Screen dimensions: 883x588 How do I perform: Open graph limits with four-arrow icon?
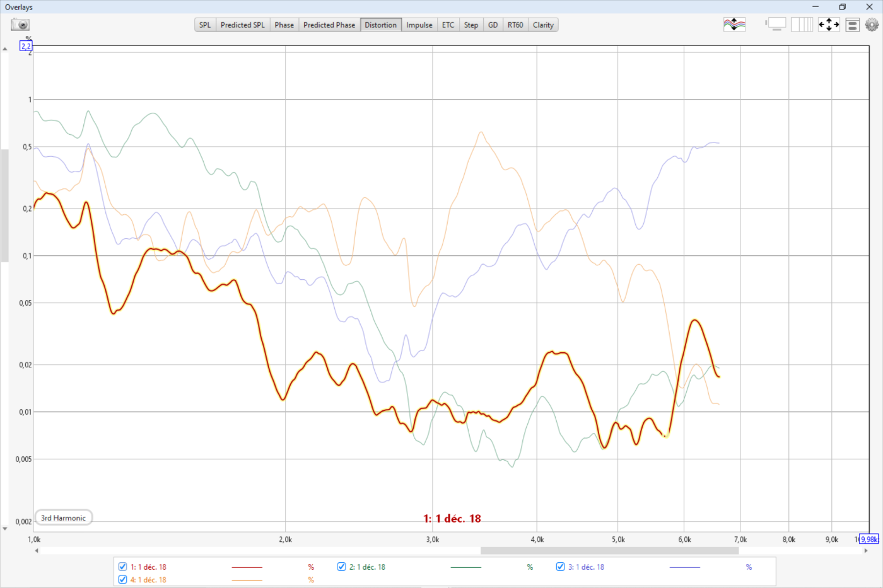point(829,25)
